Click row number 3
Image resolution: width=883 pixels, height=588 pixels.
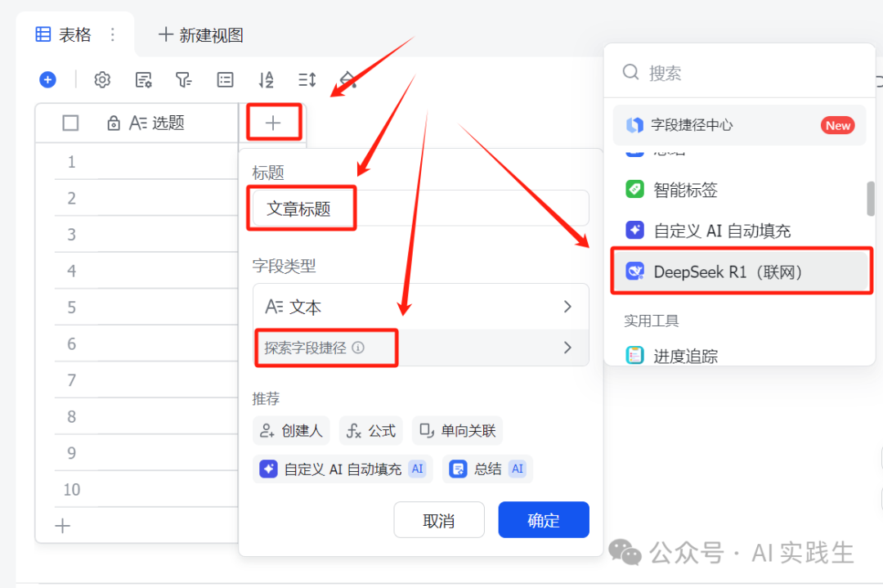coord(71,234)
